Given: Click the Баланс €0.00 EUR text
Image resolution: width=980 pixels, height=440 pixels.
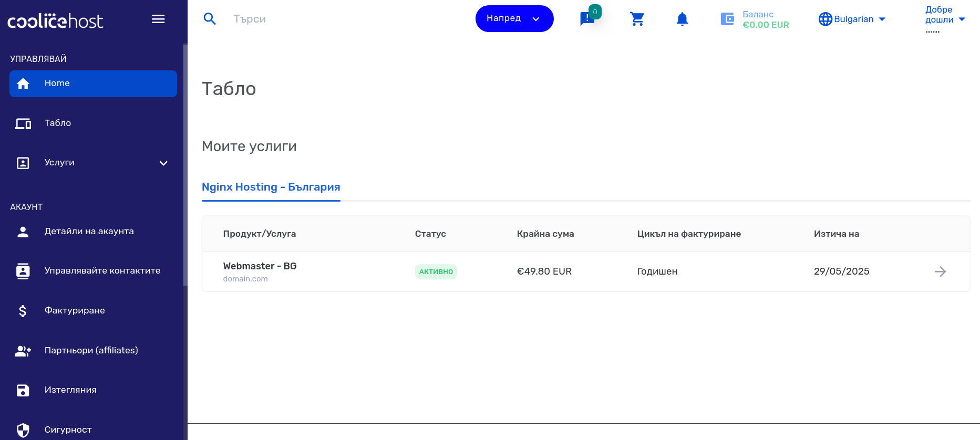Looking at the screenshot, I should pos(766,19).
